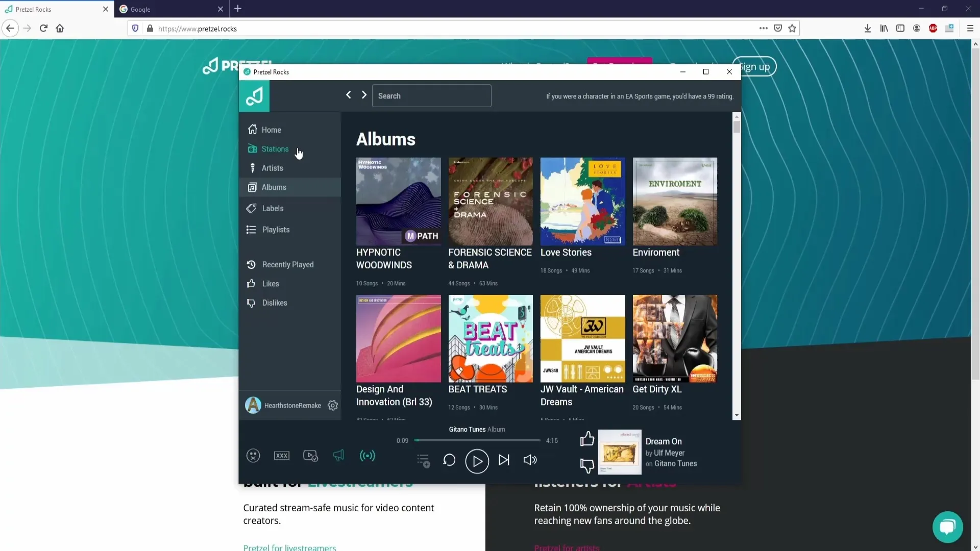Viewport: 980px width, 551px height.
Task: Open page actions three-dot menu
Action: [764, 29]
